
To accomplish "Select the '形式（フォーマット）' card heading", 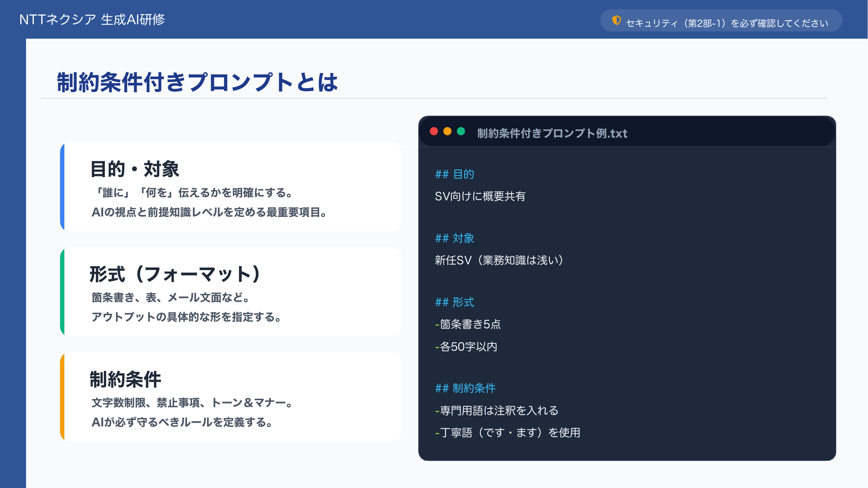I will [x=175, y=274].
